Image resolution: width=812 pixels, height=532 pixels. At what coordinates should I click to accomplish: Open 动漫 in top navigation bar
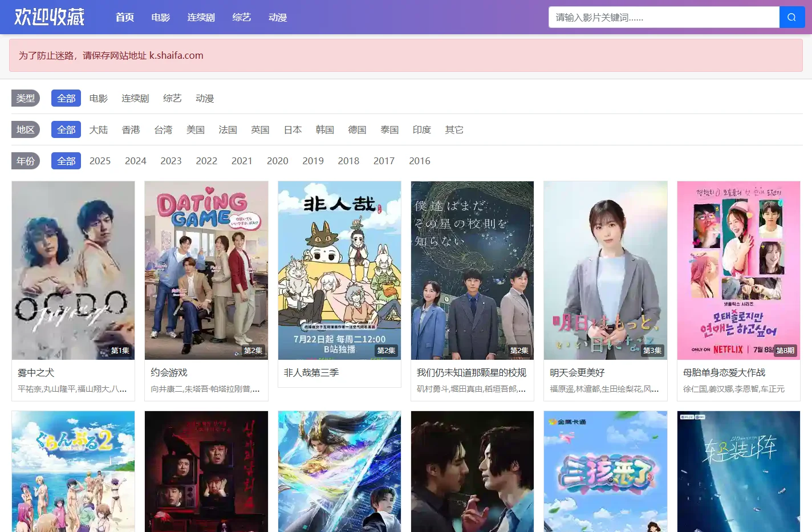(x=278, y=17)
